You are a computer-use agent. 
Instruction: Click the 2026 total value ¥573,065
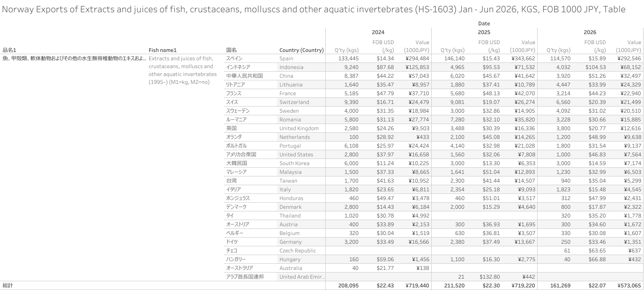point(629,286)
